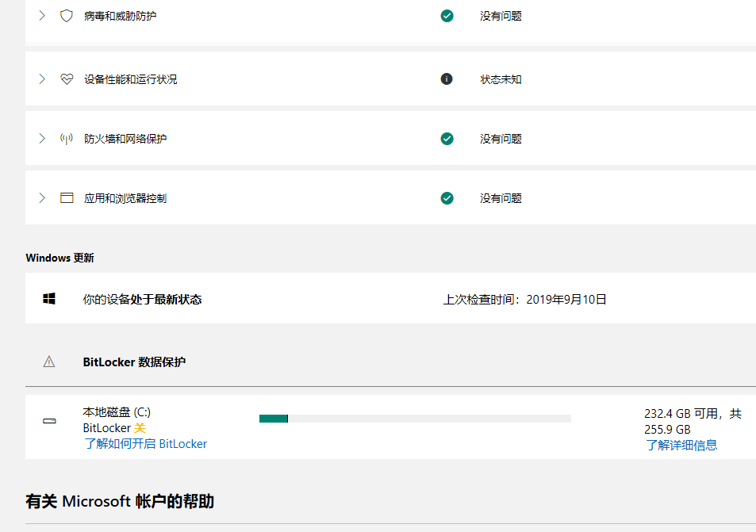Click the BitLocker 关 status text
Viewport: 756px width, 532px height.
click(114, 428)
